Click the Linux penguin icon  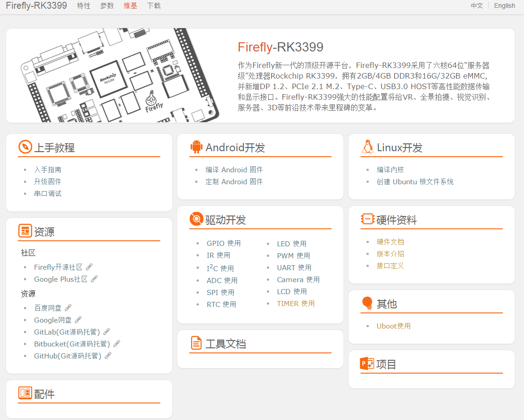[x=367, y=147]
